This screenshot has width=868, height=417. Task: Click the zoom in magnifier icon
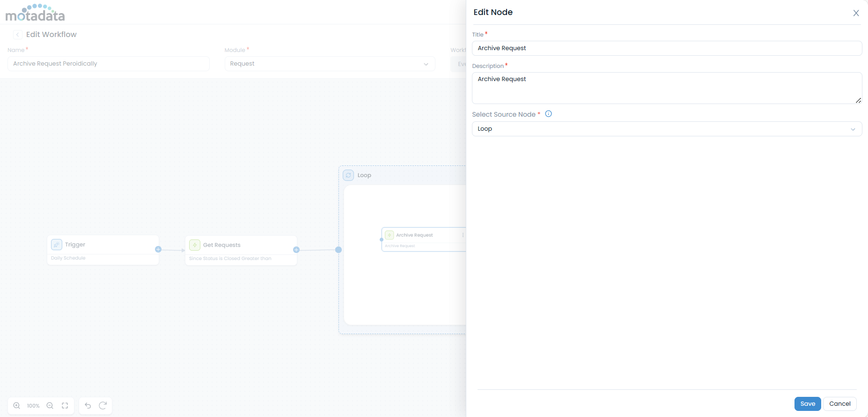tap(17, 406)
